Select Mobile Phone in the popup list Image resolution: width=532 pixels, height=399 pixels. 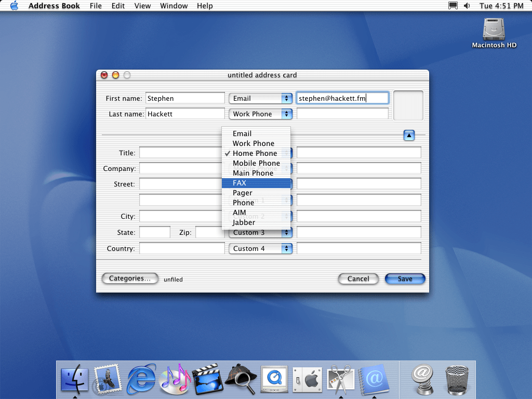click(x=256, y=163)
